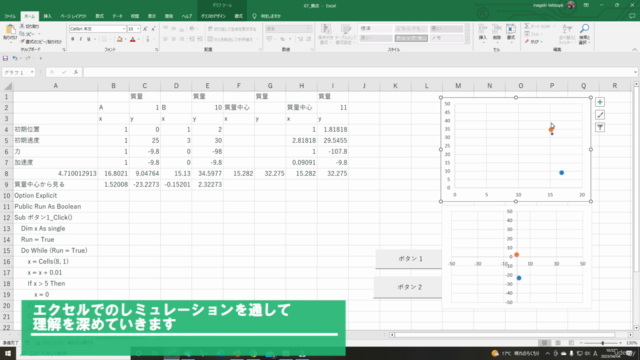Viewport: 640px width, 360px height.
Task: Expand the formula bar
Action: pos(635,72)
